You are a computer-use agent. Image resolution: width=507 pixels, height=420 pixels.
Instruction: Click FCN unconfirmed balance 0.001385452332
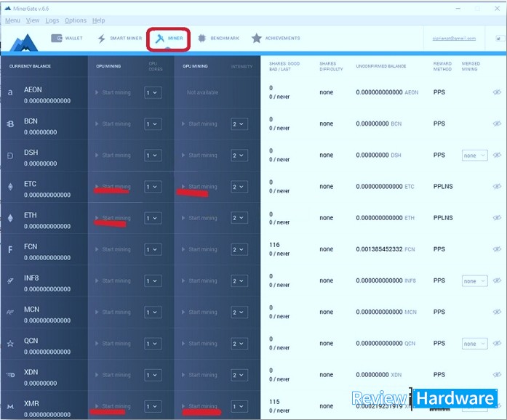[x=379, y=249]
